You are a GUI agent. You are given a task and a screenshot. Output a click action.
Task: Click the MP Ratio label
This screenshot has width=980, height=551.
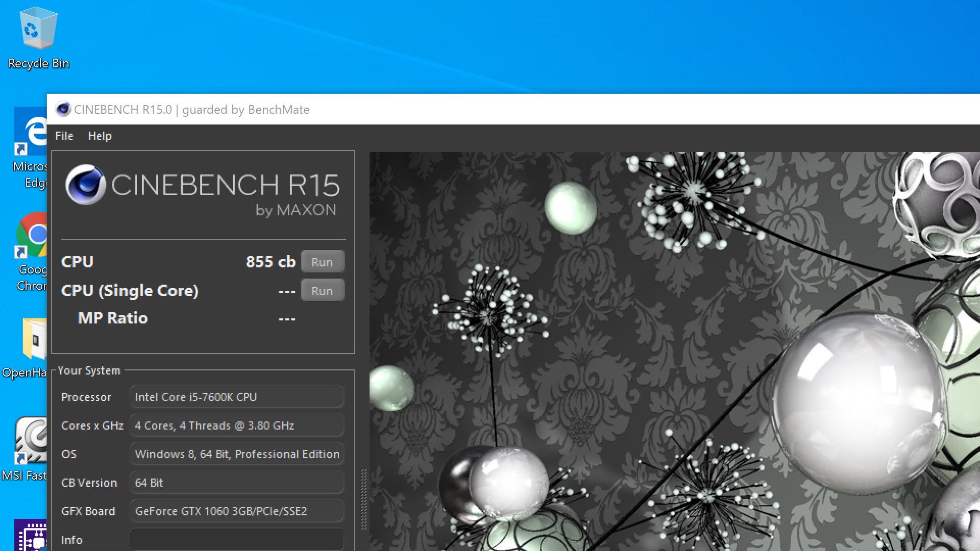click(x=113, y=318)
